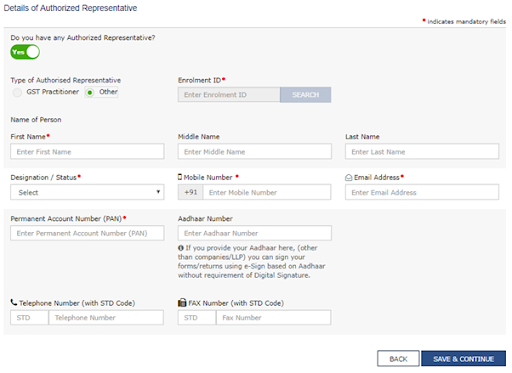Click the BACK button

click(398, 359)
